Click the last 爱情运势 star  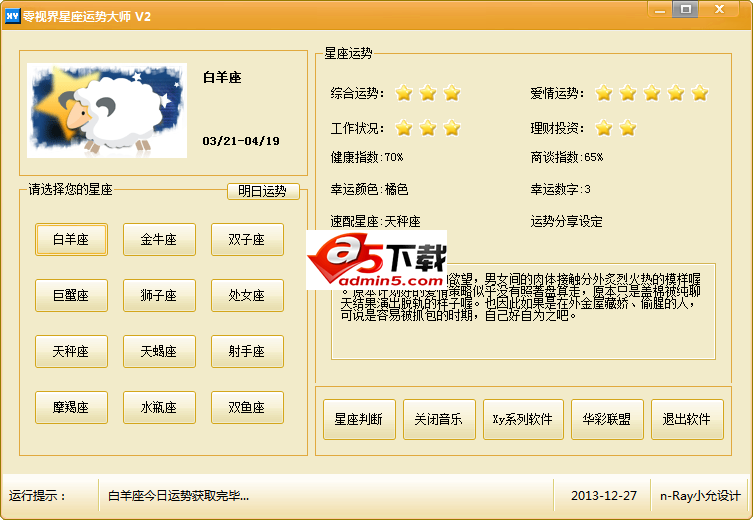pyautogui.click(x=700, y=93)
